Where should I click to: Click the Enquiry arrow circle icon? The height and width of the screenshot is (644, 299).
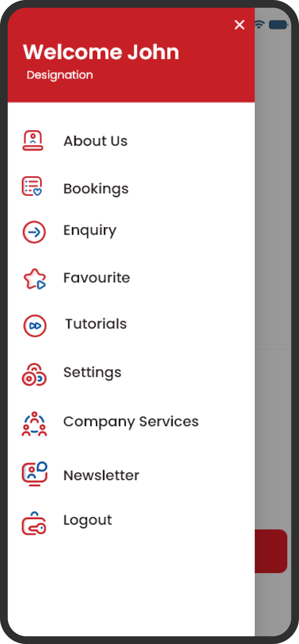coord(34,232)
